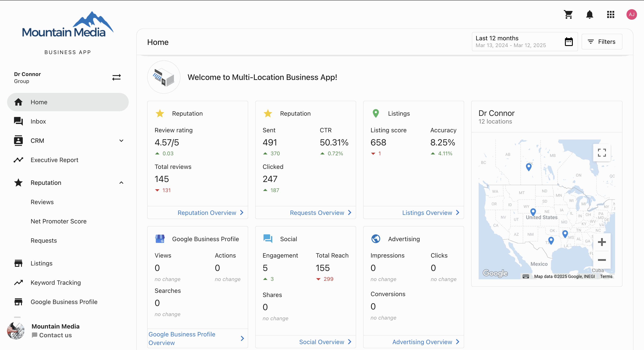This screenshot has width=644, height=350.
Task: Open Executive Report in the sidebar
Action: pos(68,160)
